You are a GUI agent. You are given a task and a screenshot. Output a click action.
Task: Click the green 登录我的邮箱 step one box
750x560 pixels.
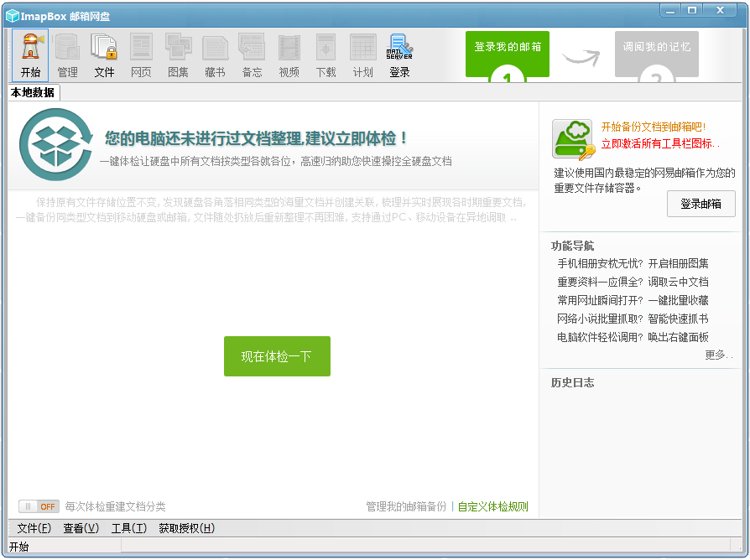pos(508,54)
